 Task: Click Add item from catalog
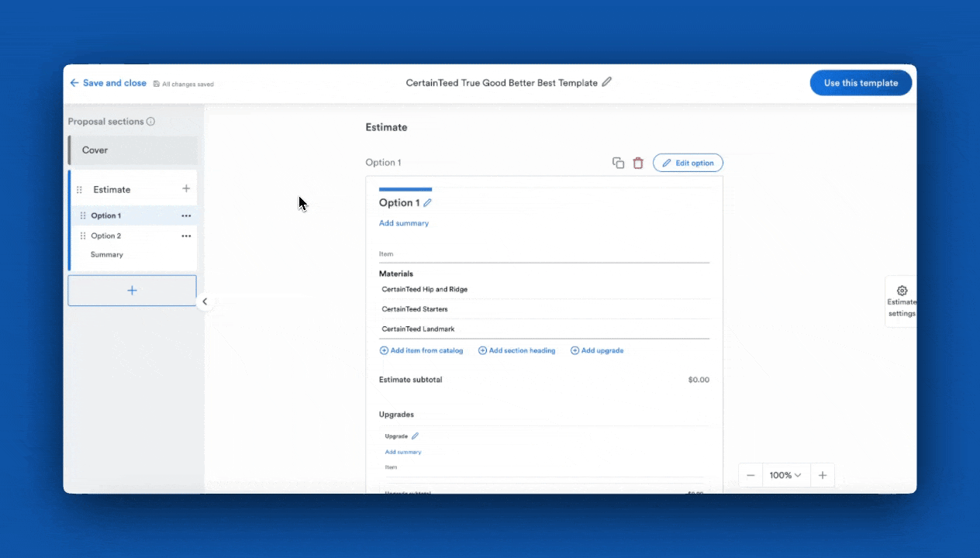click(x=421, y=350)
